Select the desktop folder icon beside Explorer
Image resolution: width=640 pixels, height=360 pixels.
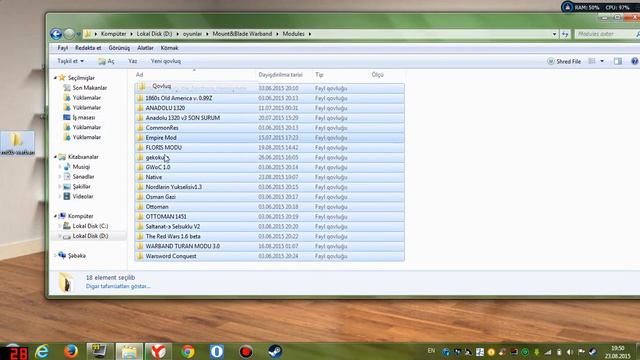pyautogui.click(x=17, y=143)
